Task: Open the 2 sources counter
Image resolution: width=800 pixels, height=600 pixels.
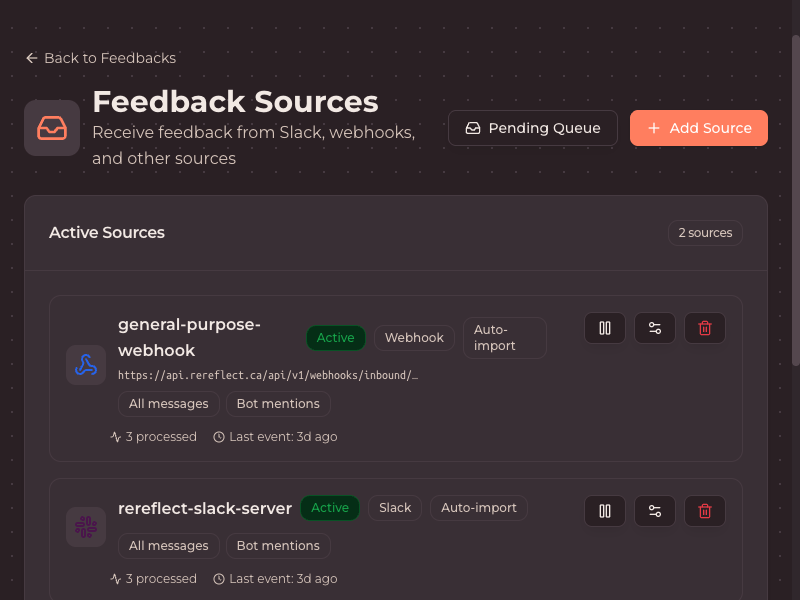Action: click(705, 232)
